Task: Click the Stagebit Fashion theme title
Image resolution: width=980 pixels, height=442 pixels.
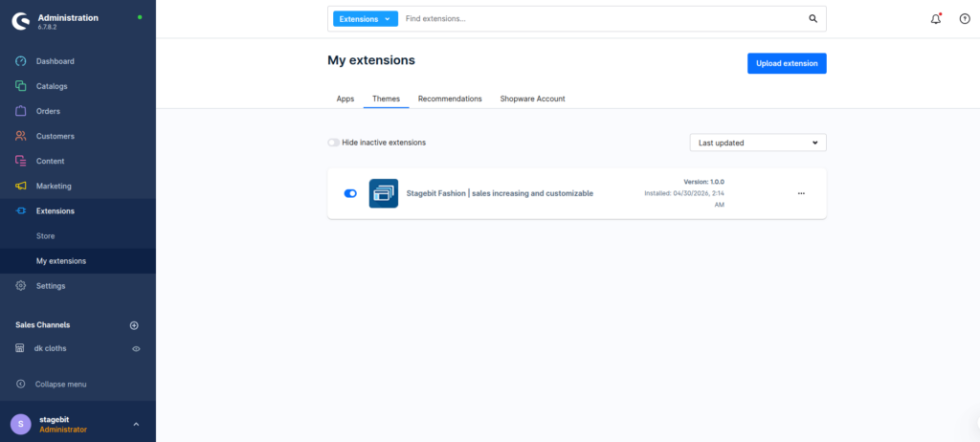Action: click(500, 194)
